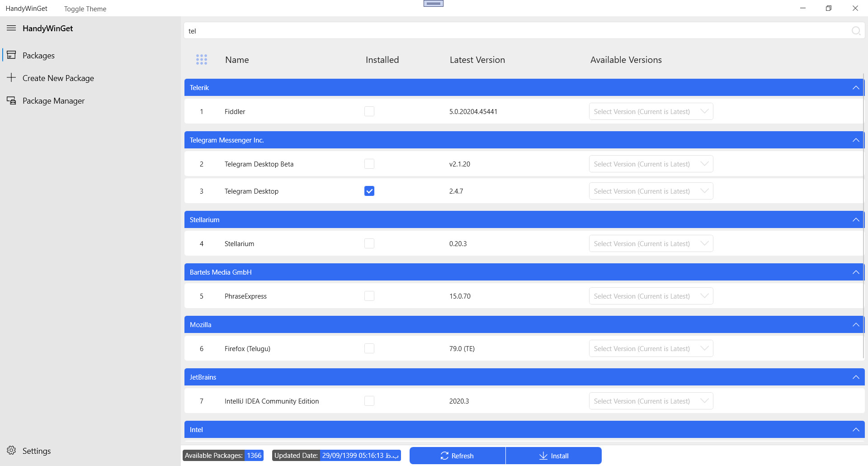The image size is (868, 466).
Task: Toggle Fiddler installed checkbox
Action: click(369, 111)
